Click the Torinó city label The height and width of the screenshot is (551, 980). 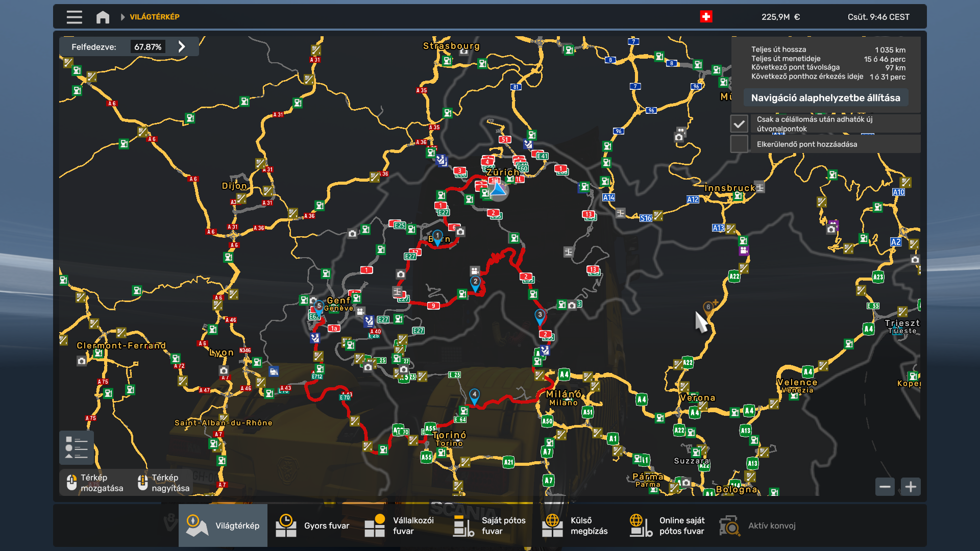click(449, 435)
